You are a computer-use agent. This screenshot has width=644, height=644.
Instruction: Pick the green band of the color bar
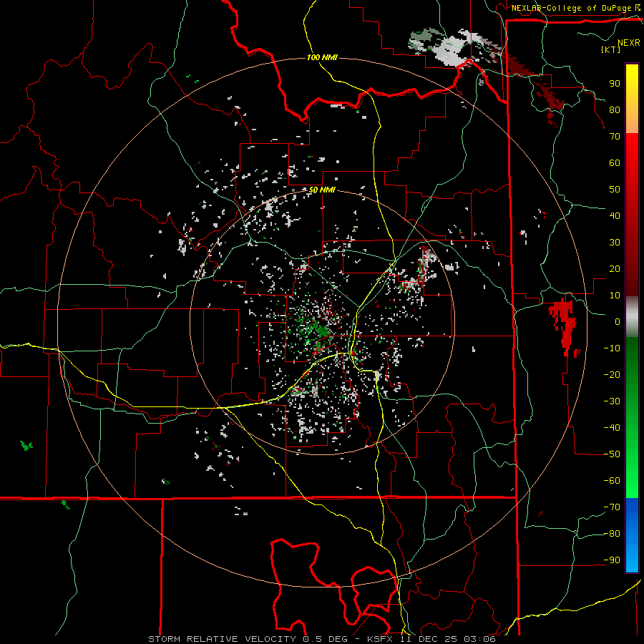pos(632,418)
